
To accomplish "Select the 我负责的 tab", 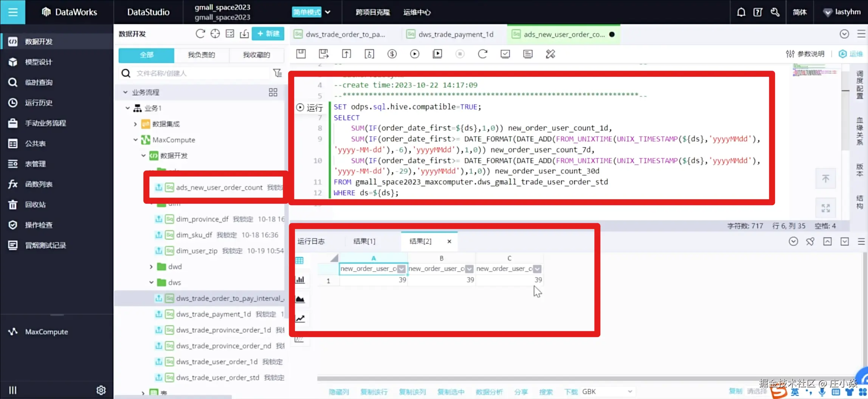I will tap(201, 55).
